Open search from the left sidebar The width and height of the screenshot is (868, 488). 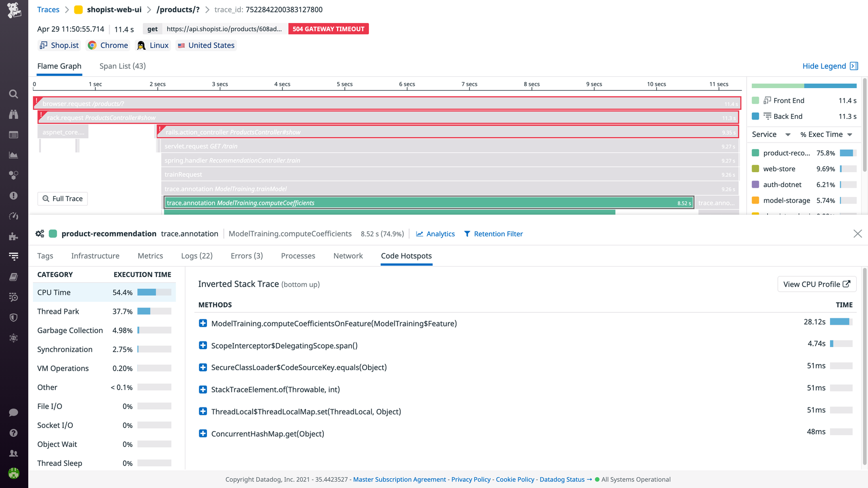13,94
